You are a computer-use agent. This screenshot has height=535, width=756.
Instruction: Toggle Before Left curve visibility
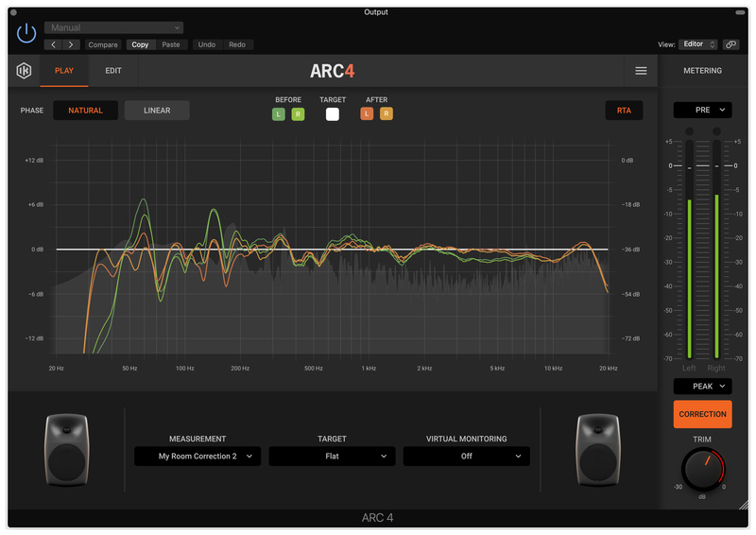[278, 114]
